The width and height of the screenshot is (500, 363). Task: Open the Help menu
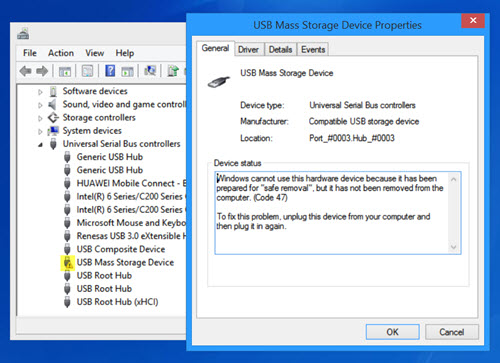[125, 53]
